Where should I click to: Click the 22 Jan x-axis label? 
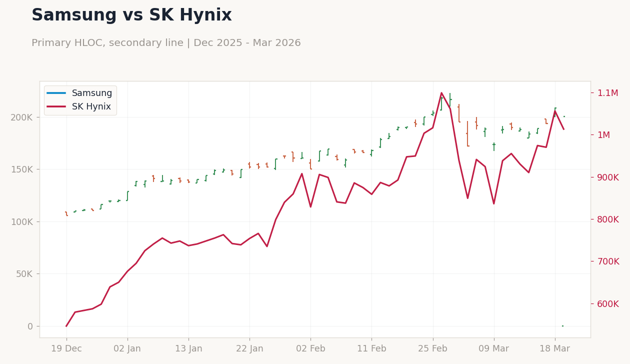(249, 349)
